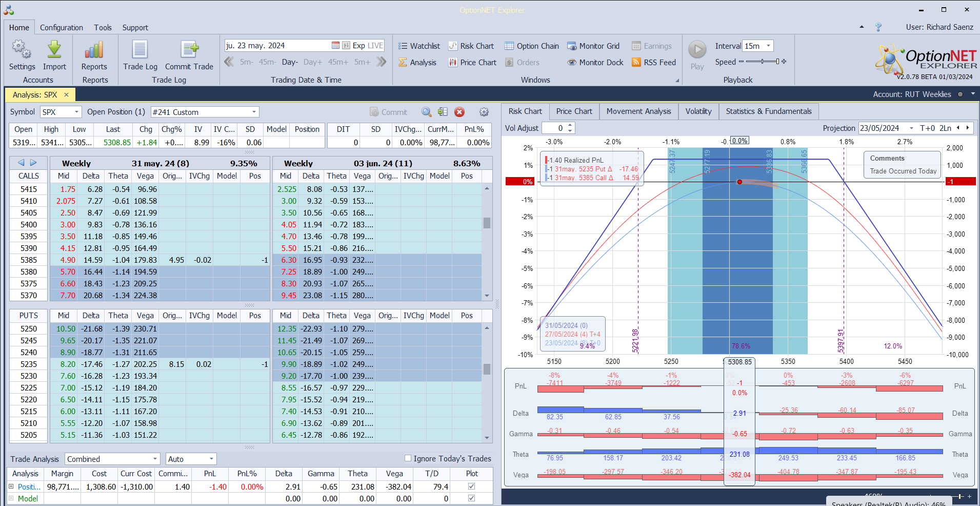Open the Option Chain window
Screen dimensions: 980x506
click(x=532, y=46)
